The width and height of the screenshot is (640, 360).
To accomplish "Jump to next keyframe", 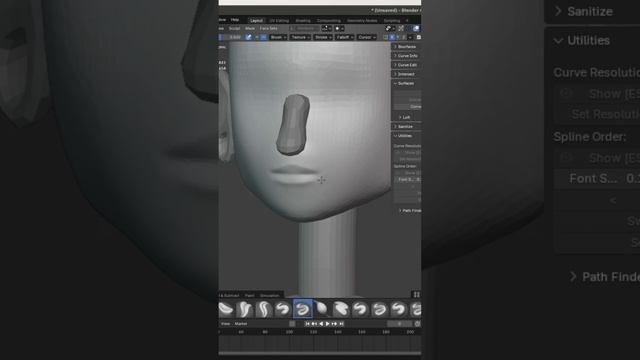I will click(x=334, y=324).
